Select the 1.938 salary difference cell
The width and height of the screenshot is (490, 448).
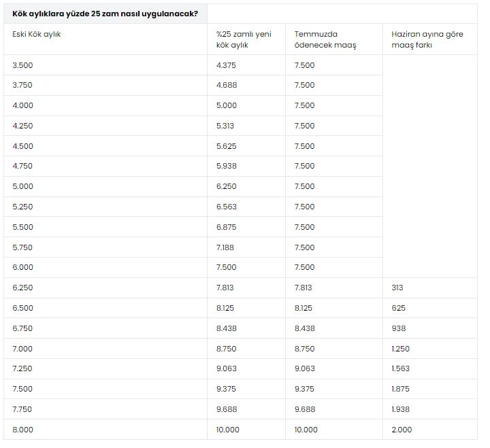[x=402, y=409]
